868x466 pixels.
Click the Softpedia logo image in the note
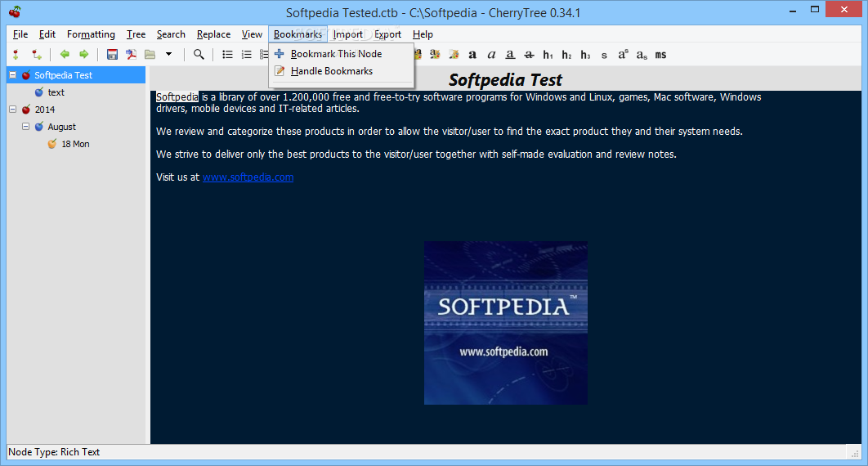pos(506,323)
